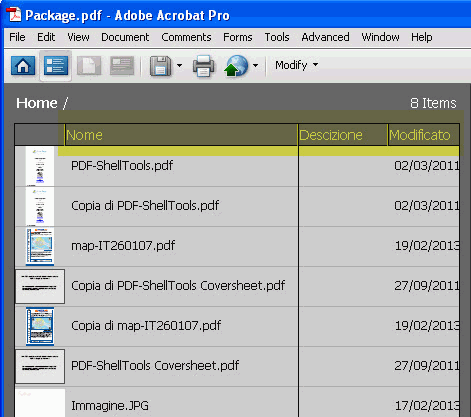
Task: Sort by the Descizione column header
Action: [343, 135]
